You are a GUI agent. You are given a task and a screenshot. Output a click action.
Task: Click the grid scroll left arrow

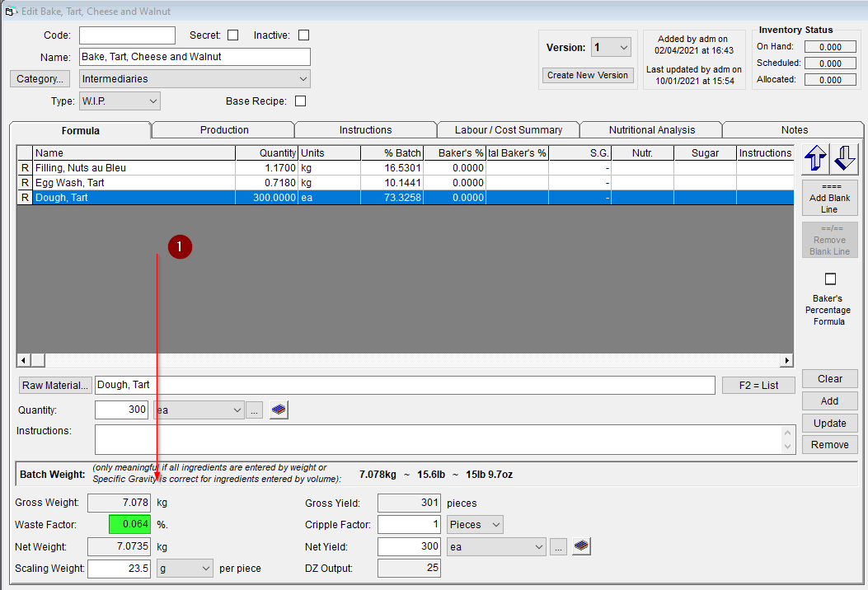click(x=23, y=360)
